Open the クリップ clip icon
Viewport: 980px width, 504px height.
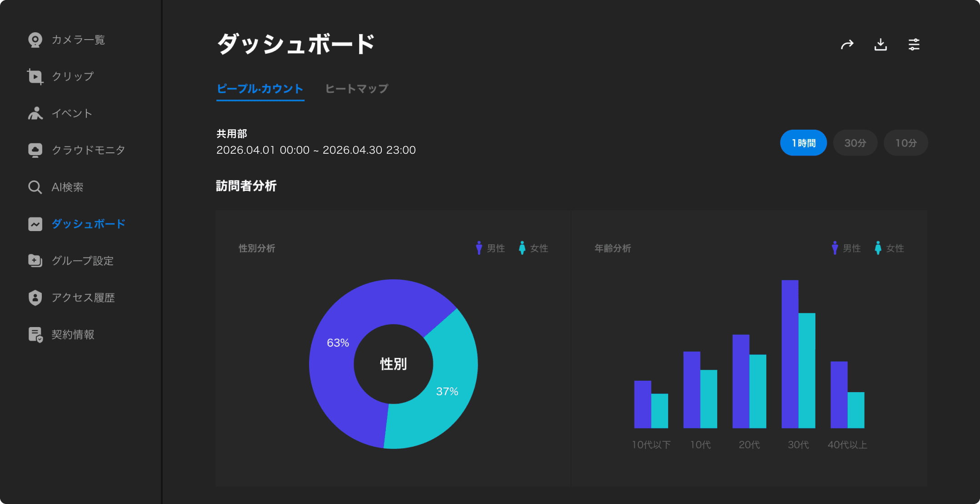point(35,76)
